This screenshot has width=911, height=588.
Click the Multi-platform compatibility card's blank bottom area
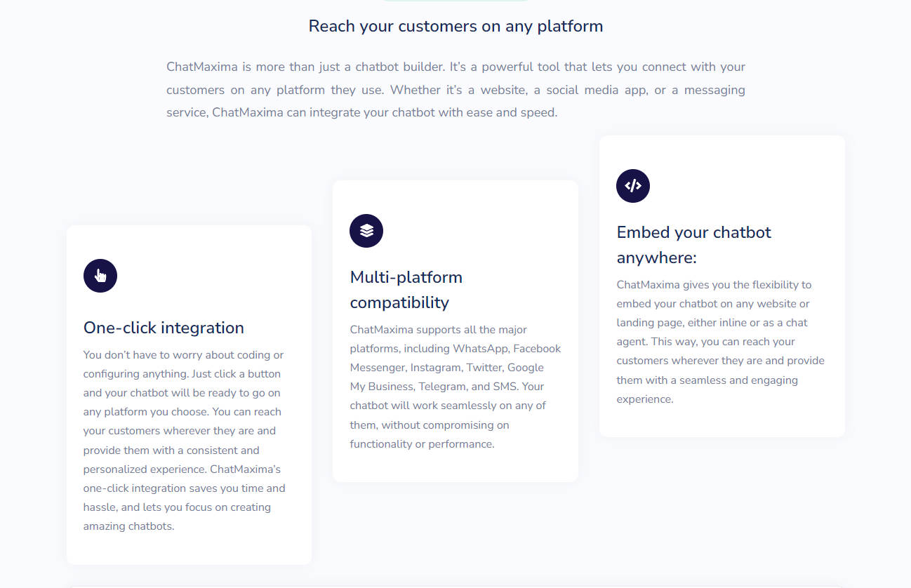pos(455,467)
